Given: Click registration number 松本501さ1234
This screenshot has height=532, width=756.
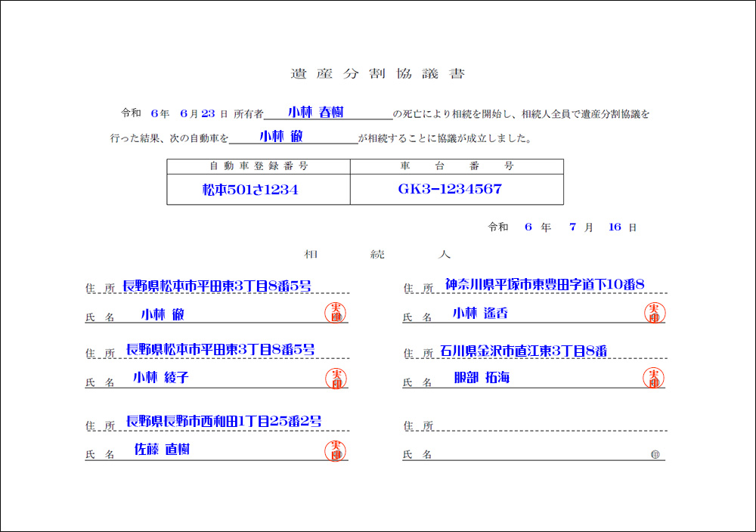Looking at the screenshot, I should tap(250, 190).
